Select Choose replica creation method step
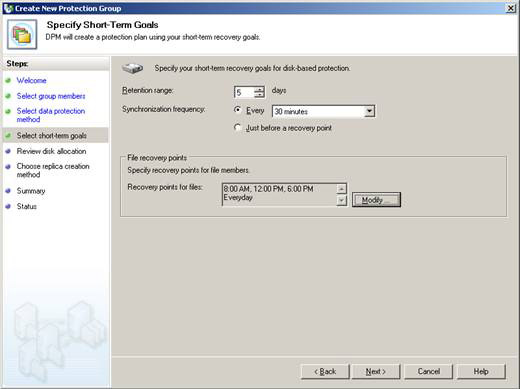Viewport: 520px width, 389px height. (53, 170)
